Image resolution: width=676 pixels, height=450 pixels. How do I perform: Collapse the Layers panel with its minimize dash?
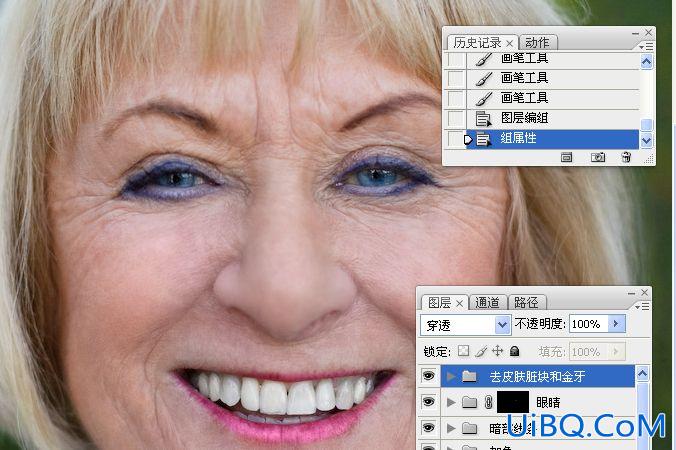[631, 293]
